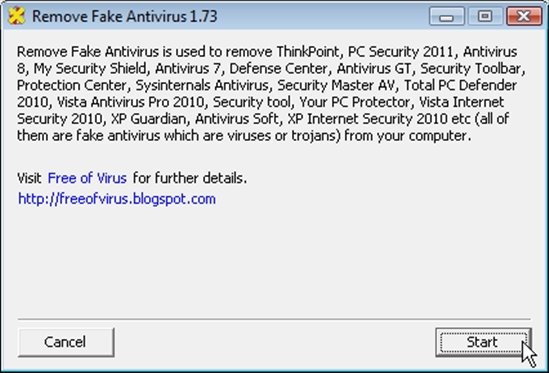This screenshot has height=373, width=549.
Task: Start the fake antivirus removal
Action: pos(483,342)
